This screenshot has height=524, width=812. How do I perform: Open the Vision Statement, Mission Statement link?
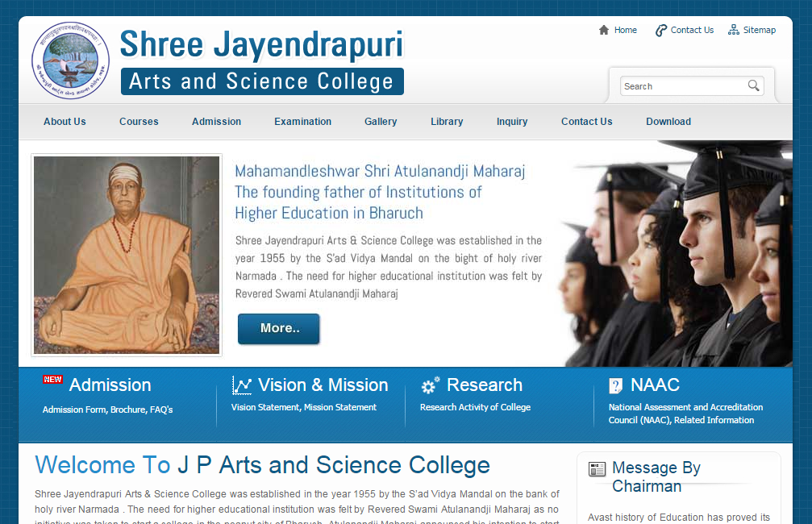point(304,407)
